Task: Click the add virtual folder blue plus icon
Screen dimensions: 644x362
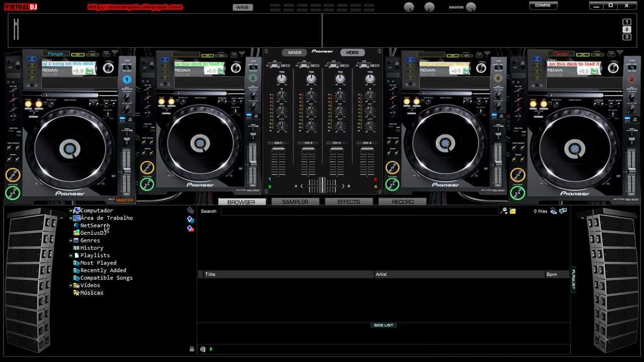Action: 190,219
